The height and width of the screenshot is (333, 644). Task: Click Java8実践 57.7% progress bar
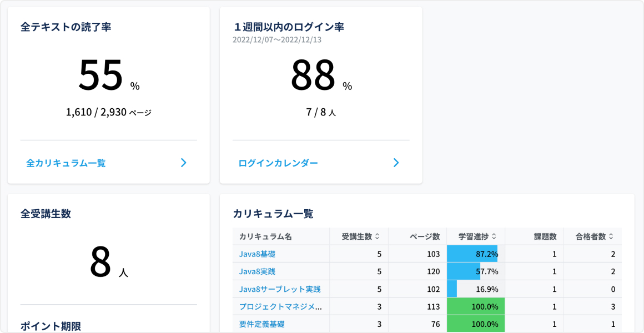pyautogui.click(x=464, y=272)
